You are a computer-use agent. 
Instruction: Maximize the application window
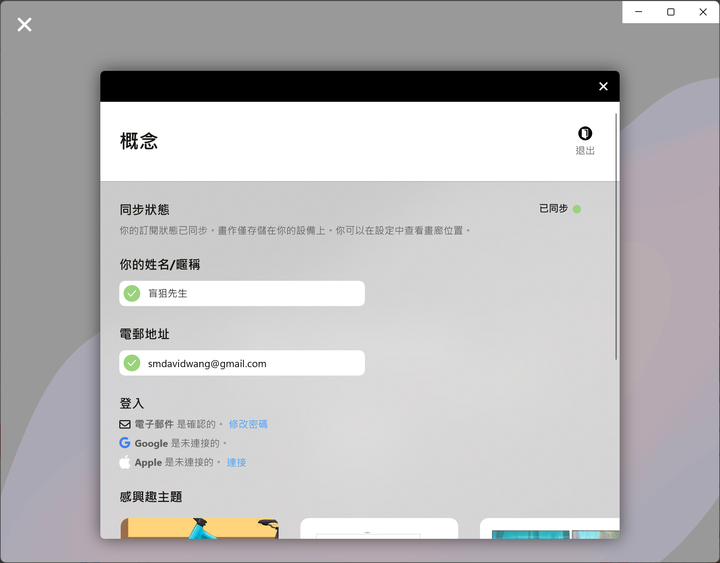671,12
